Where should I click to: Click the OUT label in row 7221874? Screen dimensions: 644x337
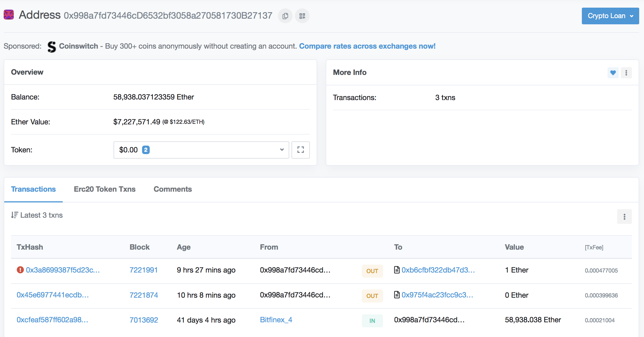point(372,296)
